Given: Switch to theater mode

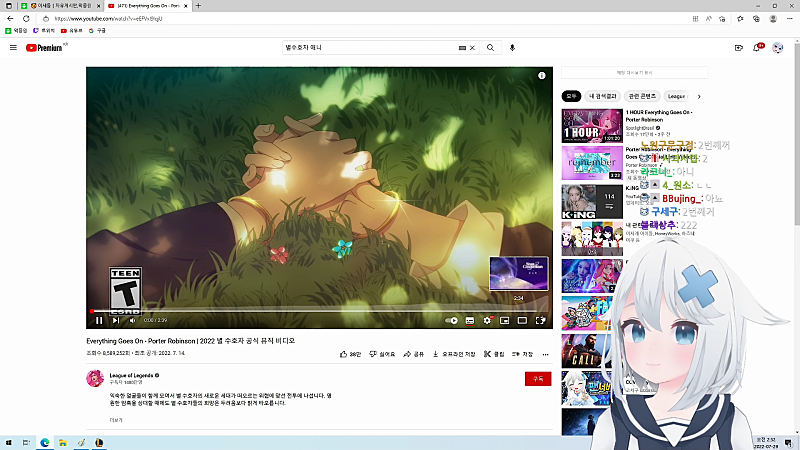Looking at the screenshot, I should tap(522, 320).
